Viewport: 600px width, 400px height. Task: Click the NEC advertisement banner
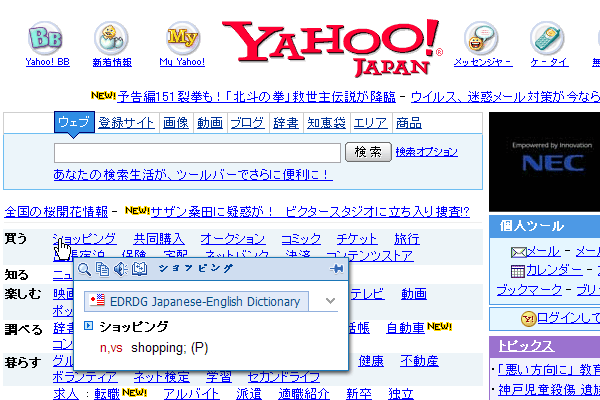pos(545,162)
